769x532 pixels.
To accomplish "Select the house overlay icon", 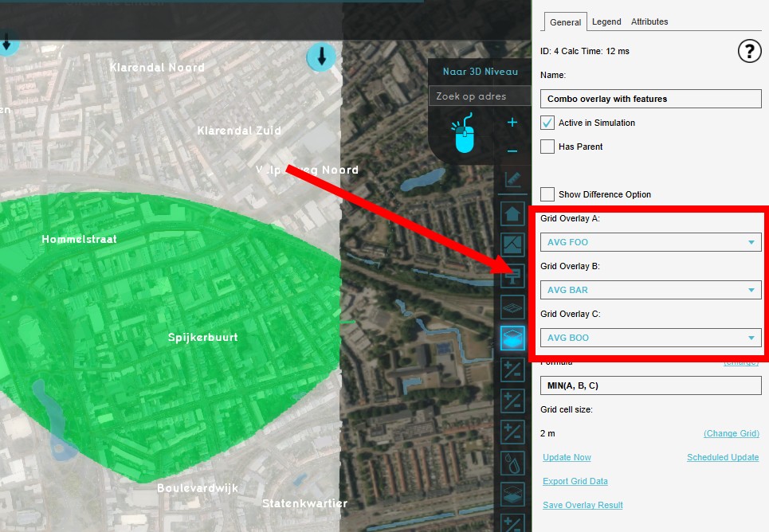I will click(512, 213).
